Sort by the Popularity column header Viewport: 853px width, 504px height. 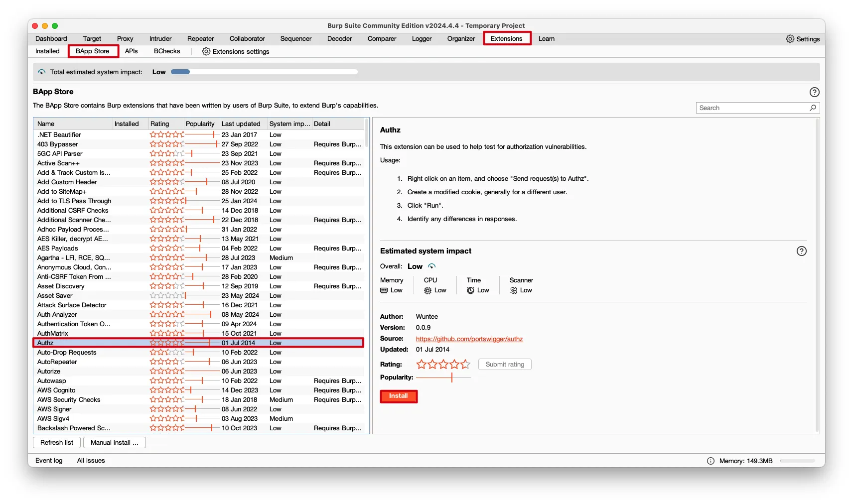(x=201, y=124)
